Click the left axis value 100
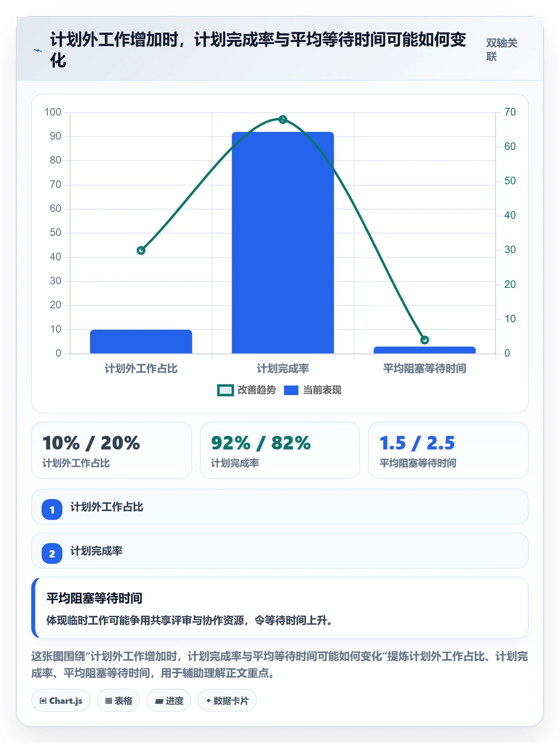560x743 pixels. tap(53, 112)
